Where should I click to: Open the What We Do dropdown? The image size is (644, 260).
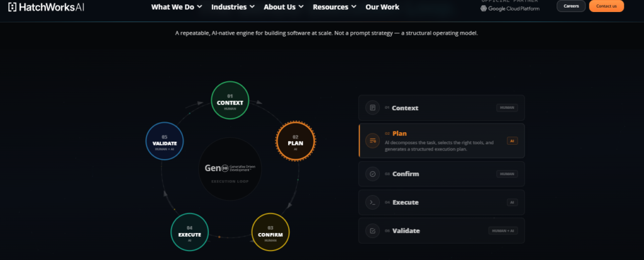(177, 7)
